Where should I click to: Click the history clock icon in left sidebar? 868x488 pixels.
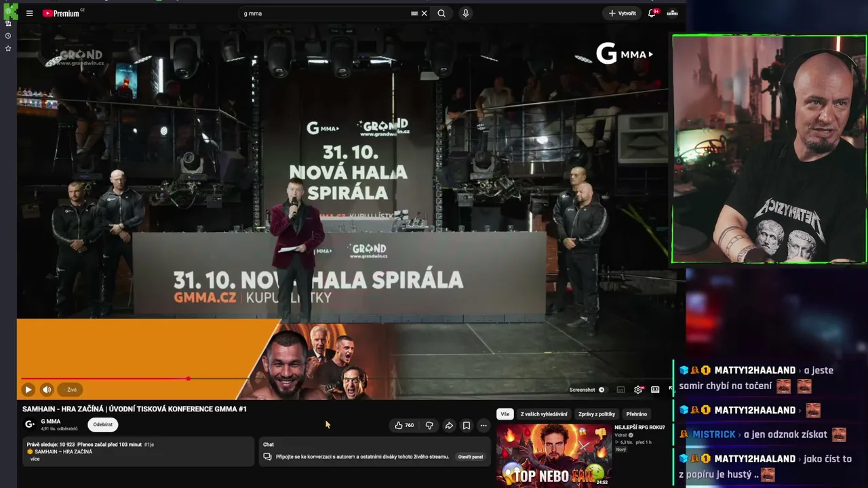(x=8, y=35)
